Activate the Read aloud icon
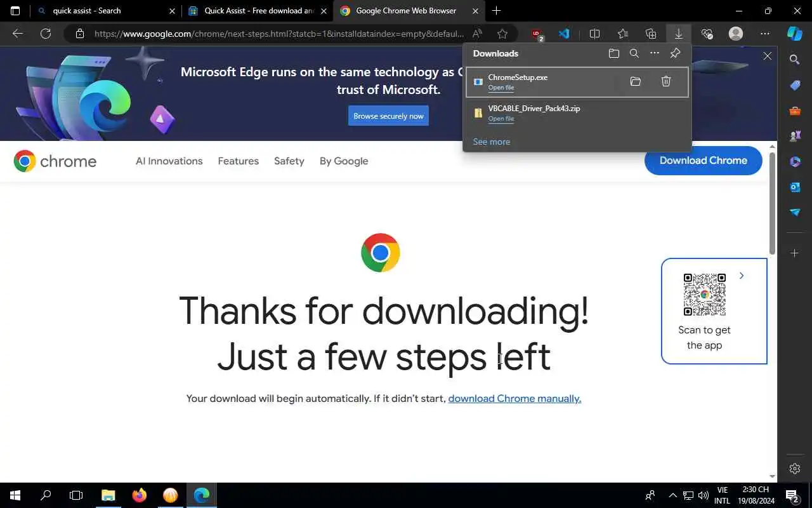Screen dimensions: 812x508 click(x=477, y=34)
